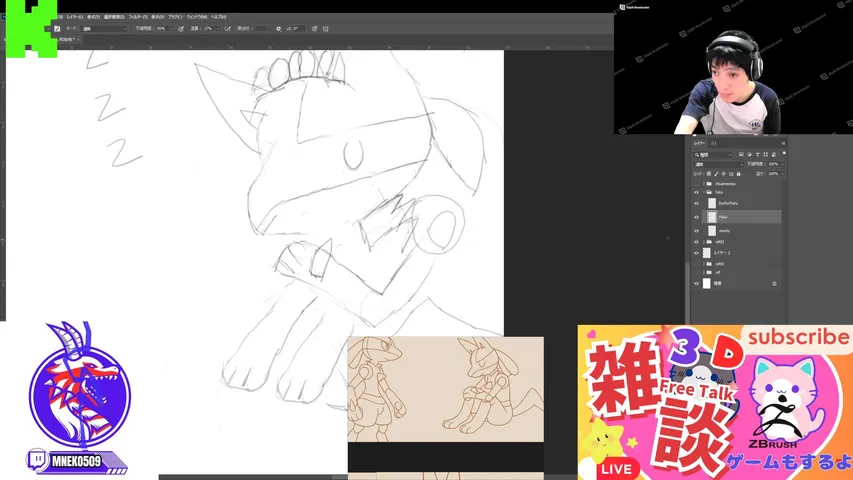Show the ref02 group visibility

pyautogui.click(x=696, y=264)
